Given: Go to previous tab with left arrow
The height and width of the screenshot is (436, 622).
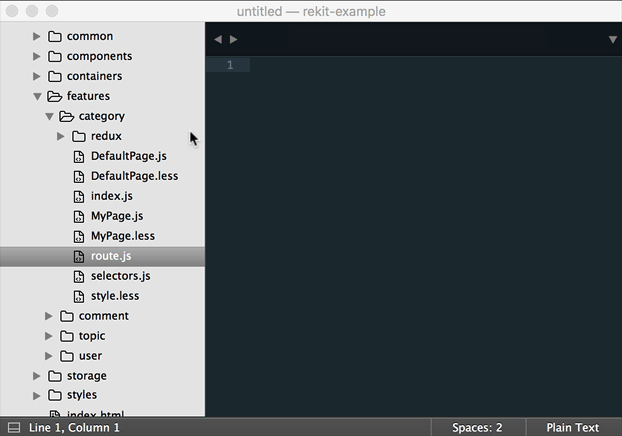Looking at the screenshot, I should tap(218, 39).
